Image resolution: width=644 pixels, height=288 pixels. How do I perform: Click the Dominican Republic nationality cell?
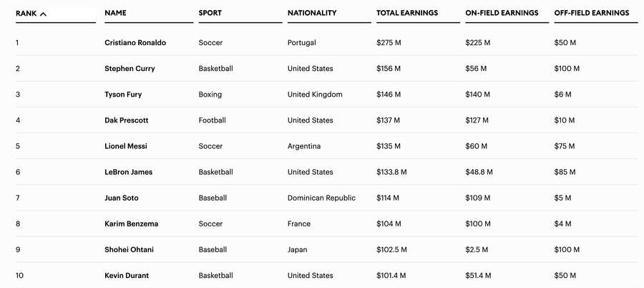coord(321,198)
